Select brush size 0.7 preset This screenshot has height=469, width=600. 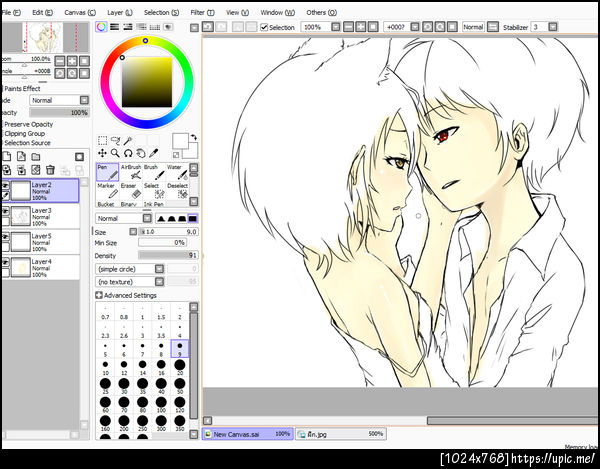(x=105, y=312)
